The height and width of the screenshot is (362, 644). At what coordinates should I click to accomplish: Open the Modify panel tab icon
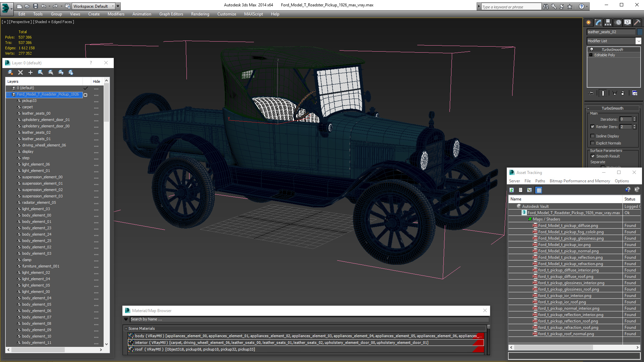(x=598, y=22)
